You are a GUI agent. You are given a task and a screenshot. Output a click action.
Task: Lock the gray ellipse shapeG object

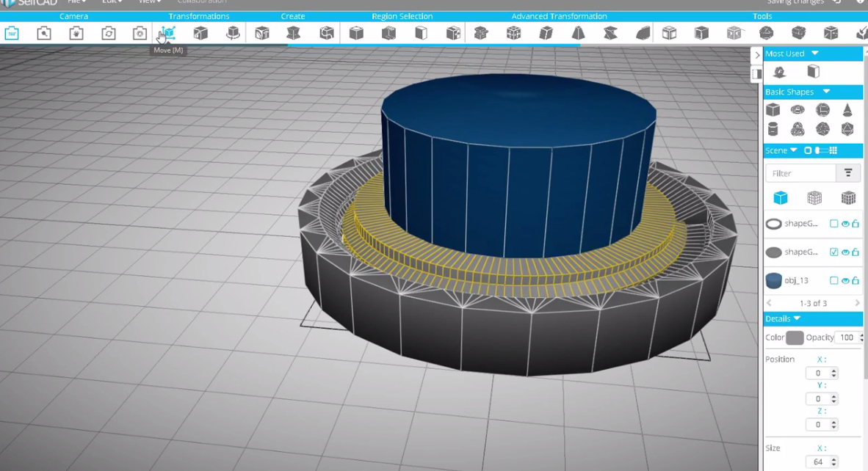(856, 252)
